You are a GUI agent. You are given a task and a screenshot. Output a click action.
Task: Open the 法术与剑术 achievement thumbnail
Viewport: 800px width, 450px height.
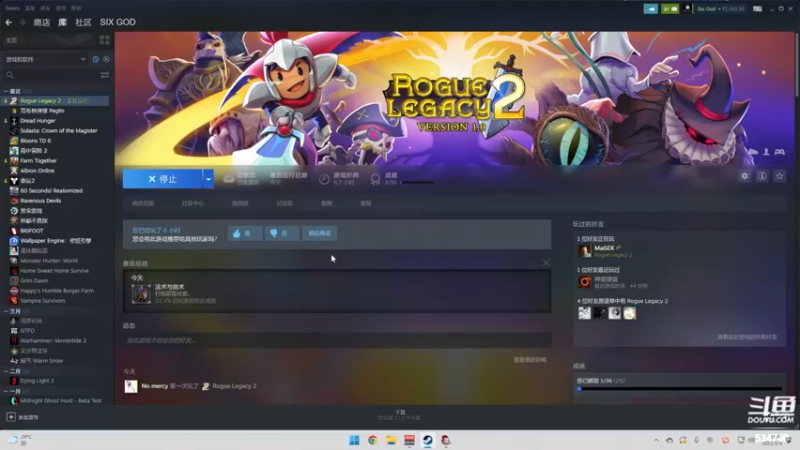coord(141,294)
